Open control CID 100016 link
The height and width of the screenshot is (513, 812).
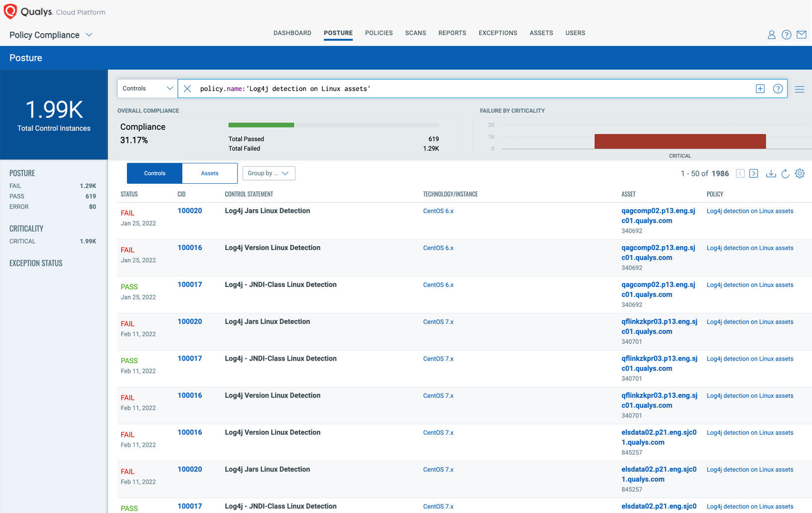pos(190,248)
